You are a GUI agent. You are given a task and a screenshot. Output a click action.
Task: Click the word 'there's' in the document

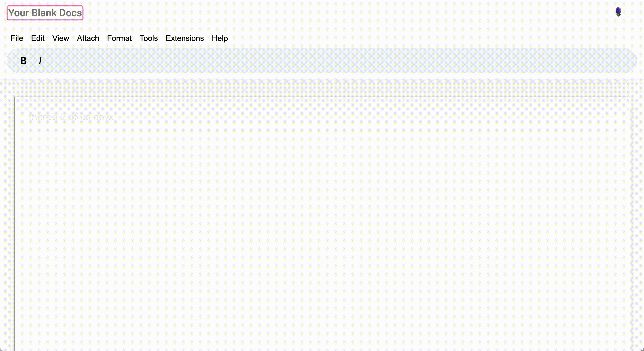(x=43, y=117)
